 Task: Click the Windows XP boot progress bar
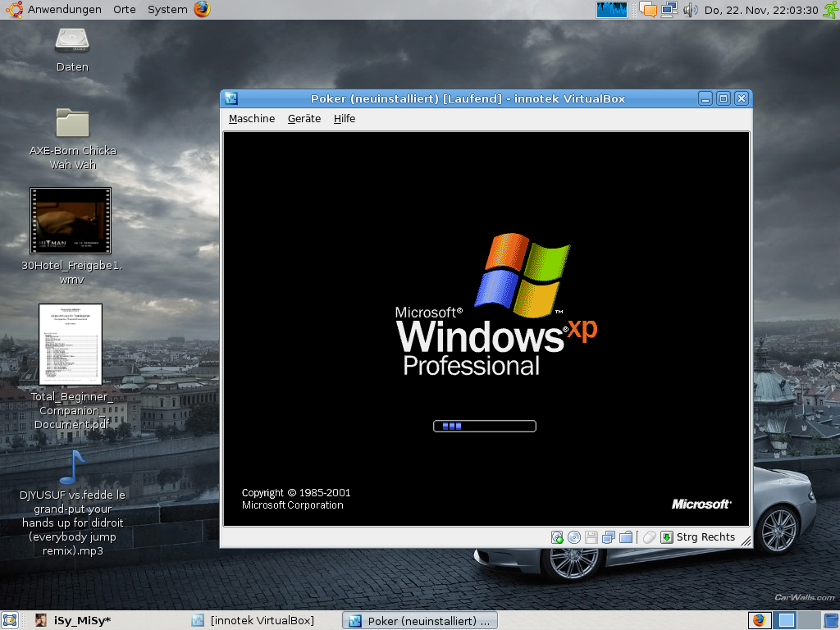pos(484,426)
